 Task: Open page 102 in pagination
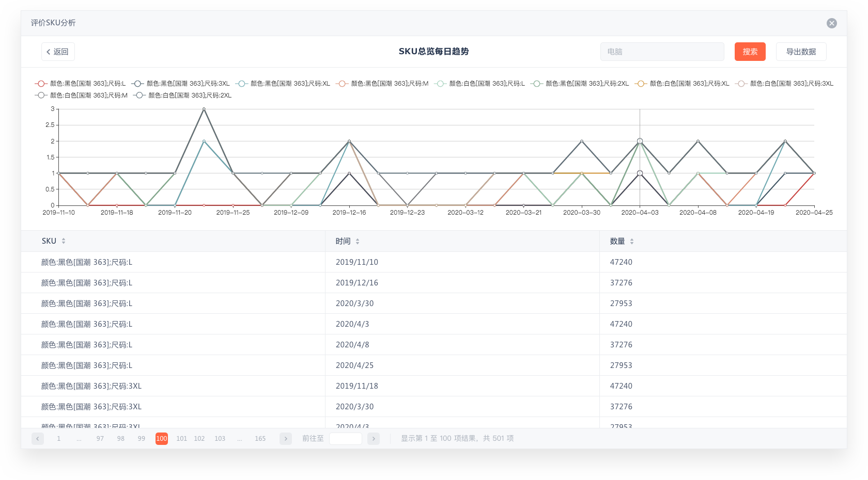(x=199, y=439)
